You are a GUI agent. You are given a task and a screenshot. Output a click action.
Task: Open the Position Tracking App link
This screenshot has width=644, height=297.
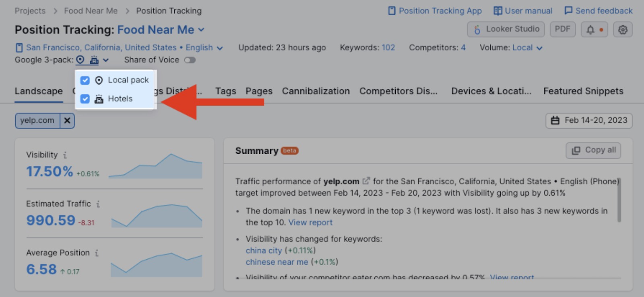(435, 11)
